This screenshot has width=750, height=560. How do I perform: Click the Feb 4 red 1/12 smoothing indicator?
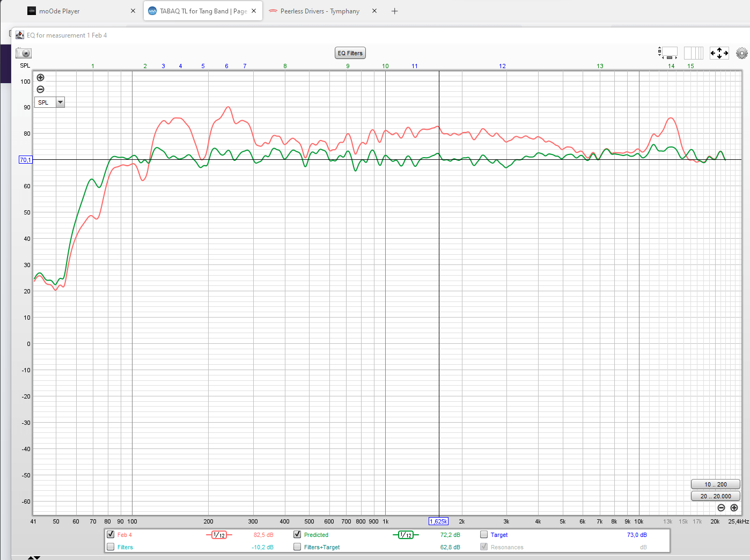pyautogui.click(x=219, y=535)
